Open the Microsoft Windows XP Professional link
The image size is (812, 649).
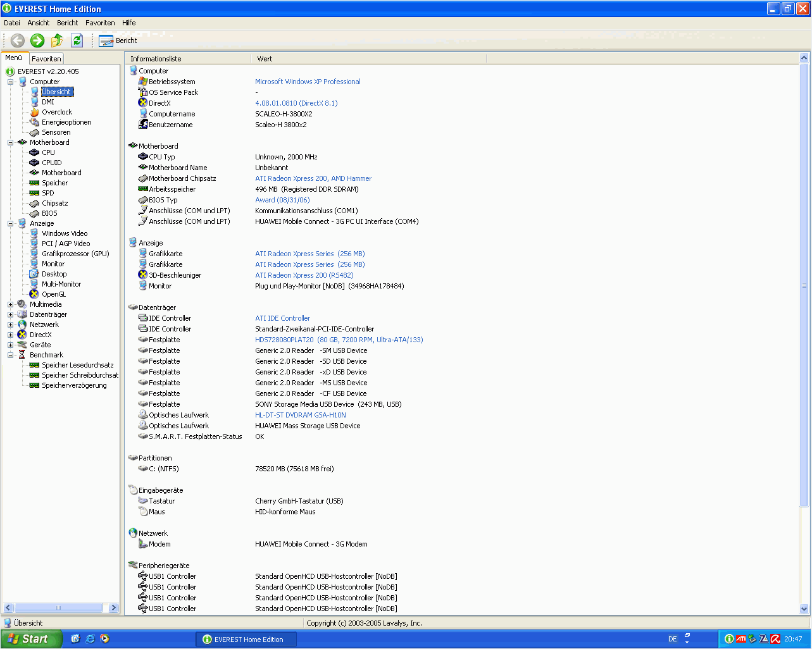[x=308, y=82]
